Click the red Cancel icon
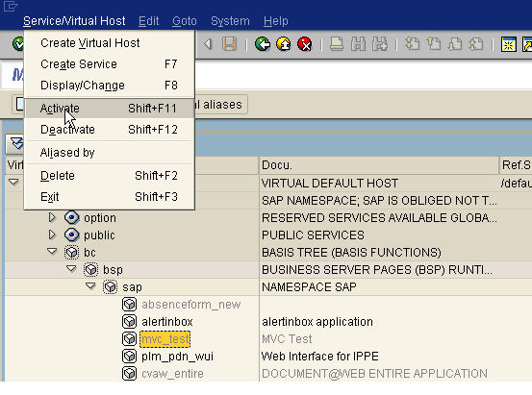Viewport: 532px width, 395px height. point(305,44)
